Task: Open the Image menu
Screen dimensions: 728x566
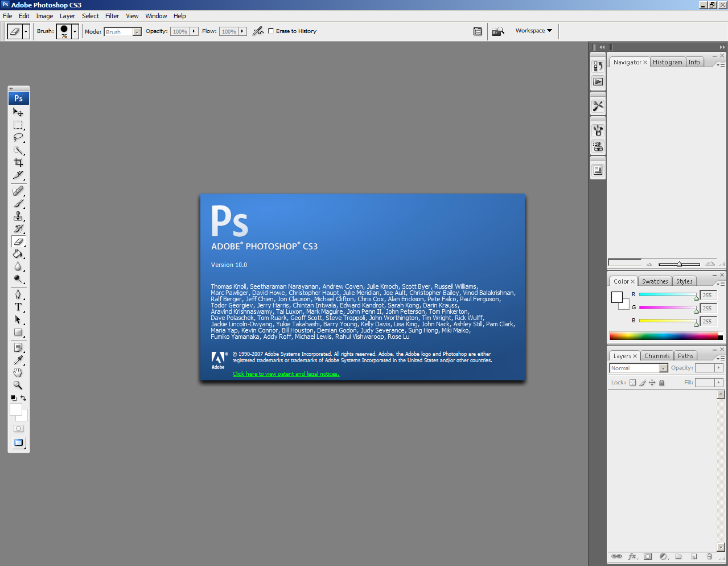Action: pos(44,16)
